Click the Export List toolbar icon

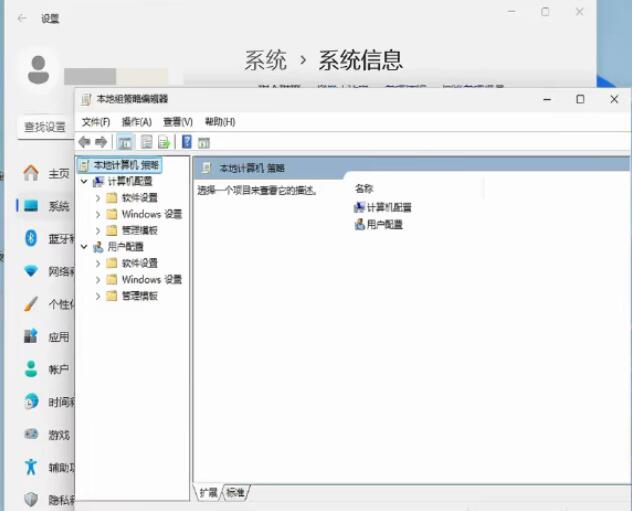point(164,142)
